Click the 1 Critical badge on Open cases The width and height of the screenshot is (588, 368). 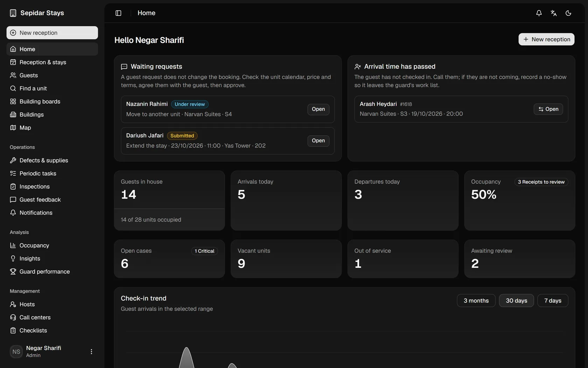204,251
